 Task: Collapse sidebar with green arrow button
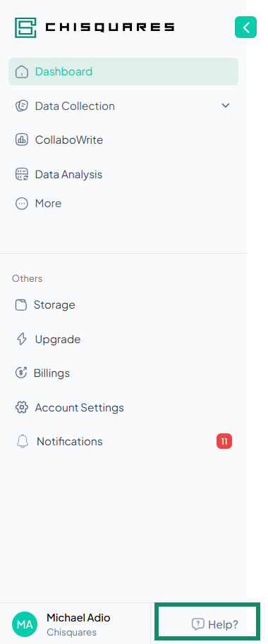click(x=246, y=27)
